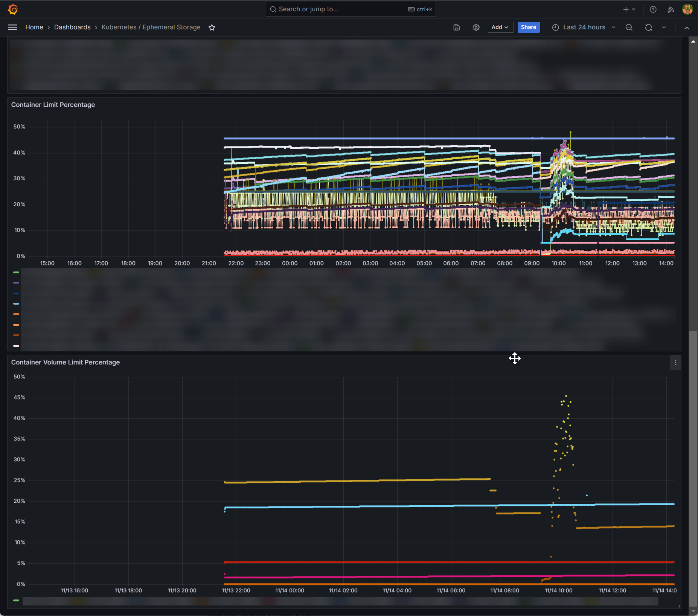This screenshot has width=698, height=616.
Task: Open the help question mark menu
Action: pos(653,9)
